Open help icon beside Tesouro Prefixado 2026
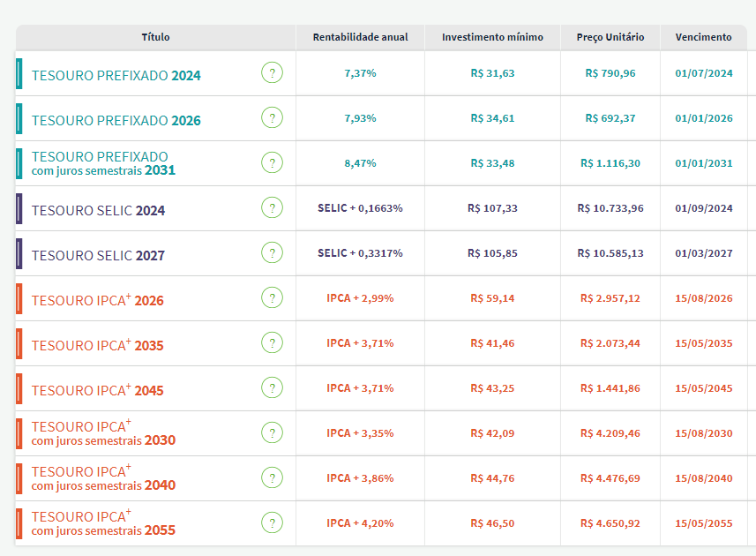This screenshot has width=756, height=556. click(272, 118)
